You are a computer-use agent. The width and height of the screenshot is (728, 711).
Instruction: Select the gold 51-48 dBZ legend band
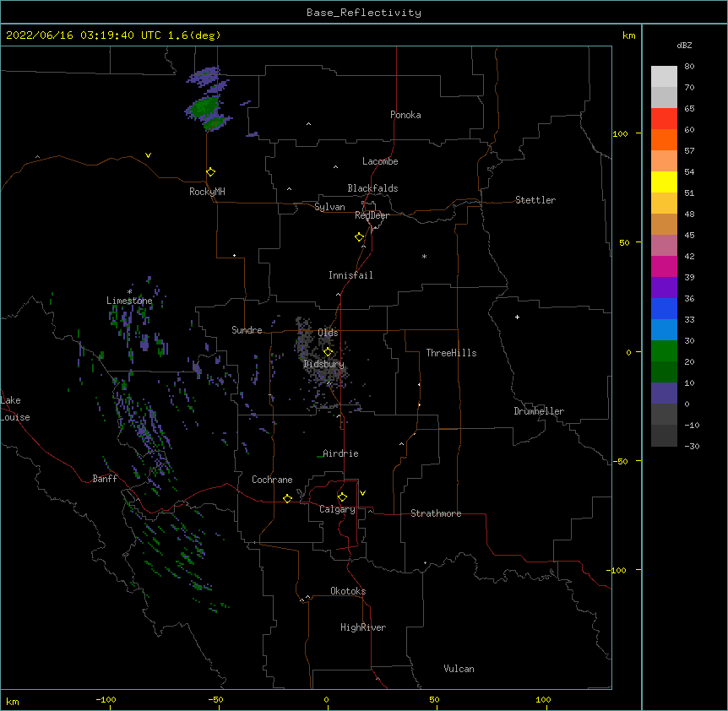pos(664,203)
